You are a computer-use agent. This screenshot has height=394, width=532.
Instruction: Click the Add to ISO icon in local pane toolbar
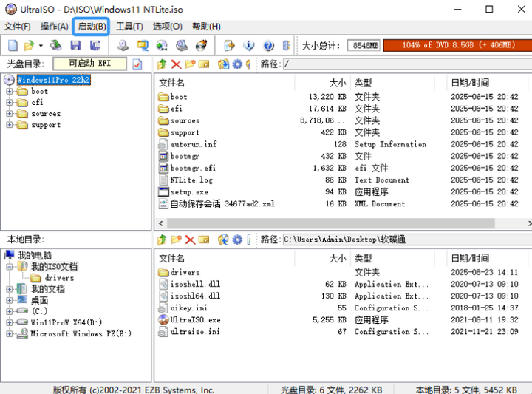point(223,240)
